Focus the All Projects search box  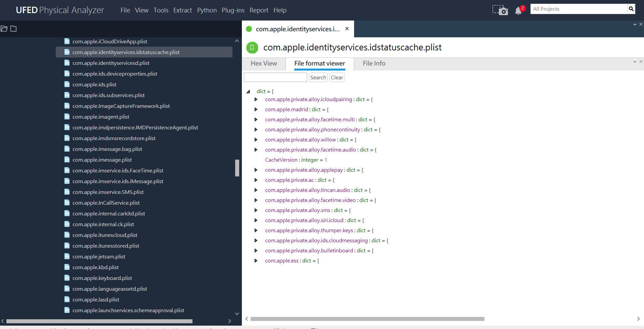click(579, 9)
